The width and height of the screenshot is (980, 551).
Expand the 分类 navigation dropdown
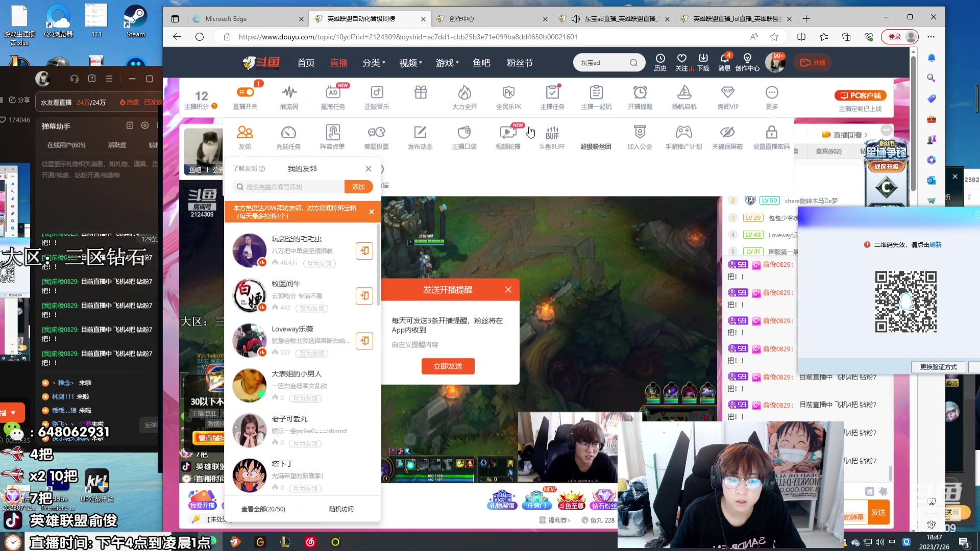374,63
